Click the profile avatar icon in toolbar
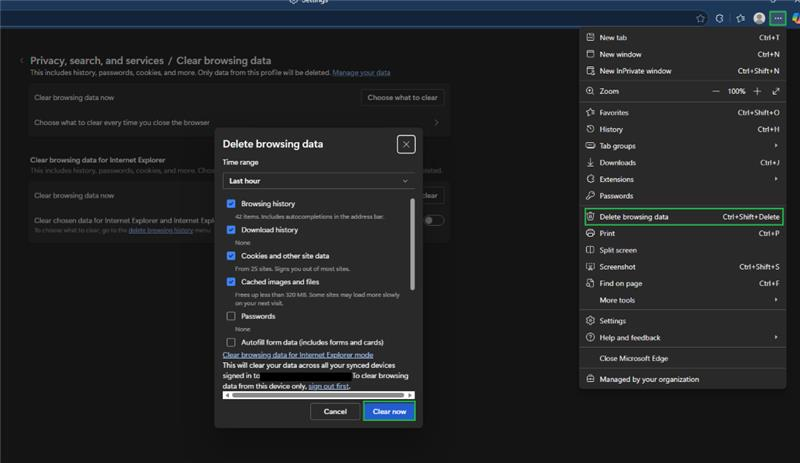The width and height of the screenshot is (800, 463). [759, 18]
